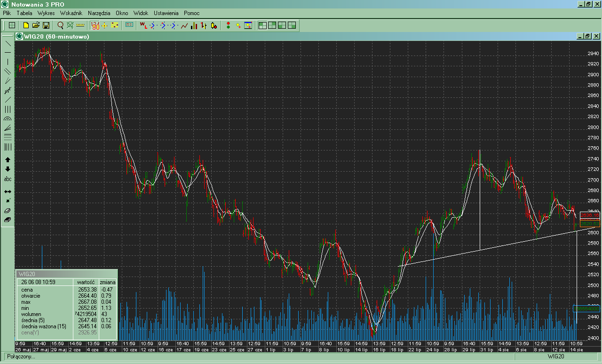Click the WIG20 data info panel header
602x364 pixels.
coord(66,274)
